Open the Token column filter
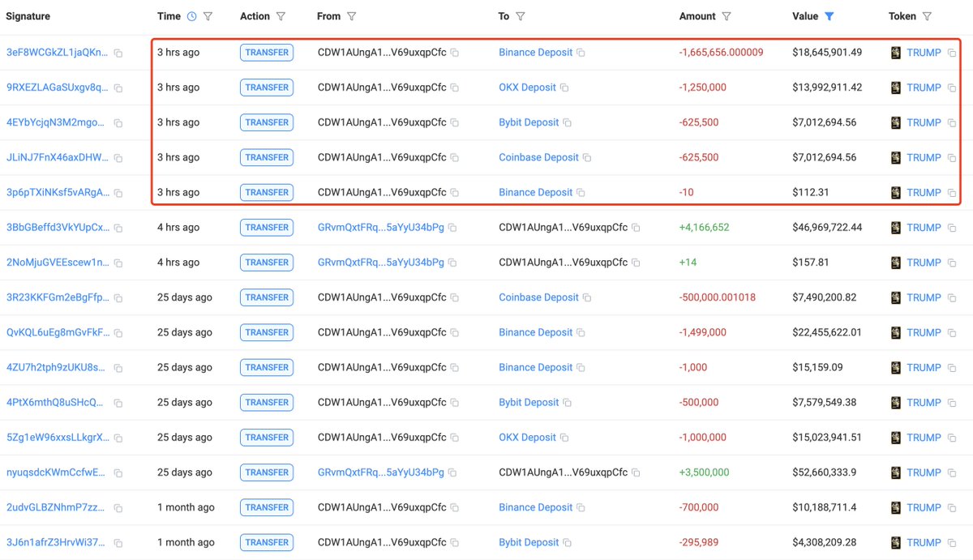 pos(927,16)
